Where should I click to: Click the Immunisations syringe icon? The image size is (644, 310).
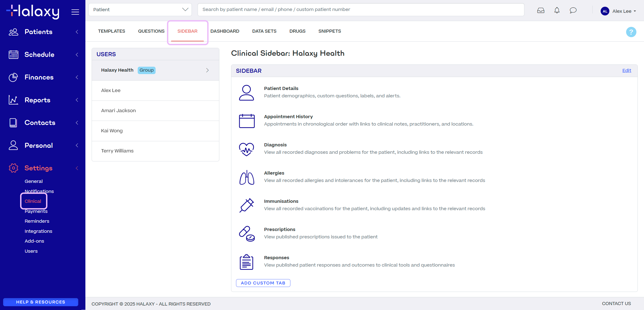pyautogui.click(x=247, y=205)
